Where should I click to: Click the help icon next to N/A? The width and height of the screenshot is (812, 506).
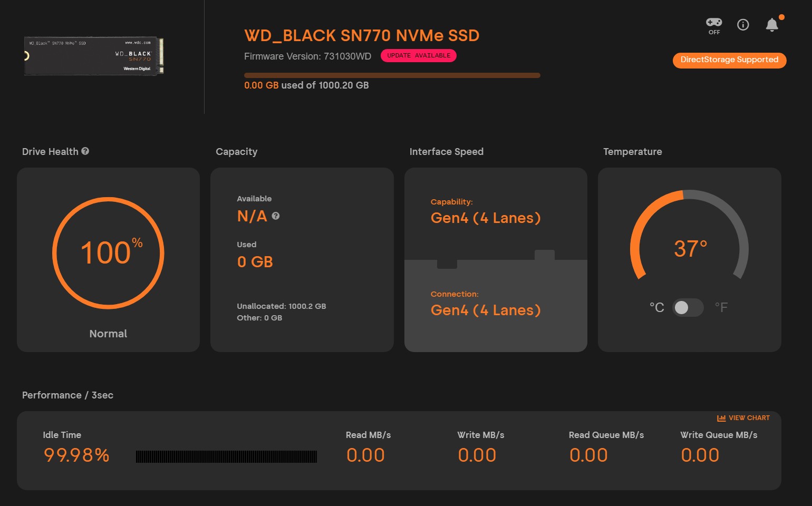[x=276, y=216]
